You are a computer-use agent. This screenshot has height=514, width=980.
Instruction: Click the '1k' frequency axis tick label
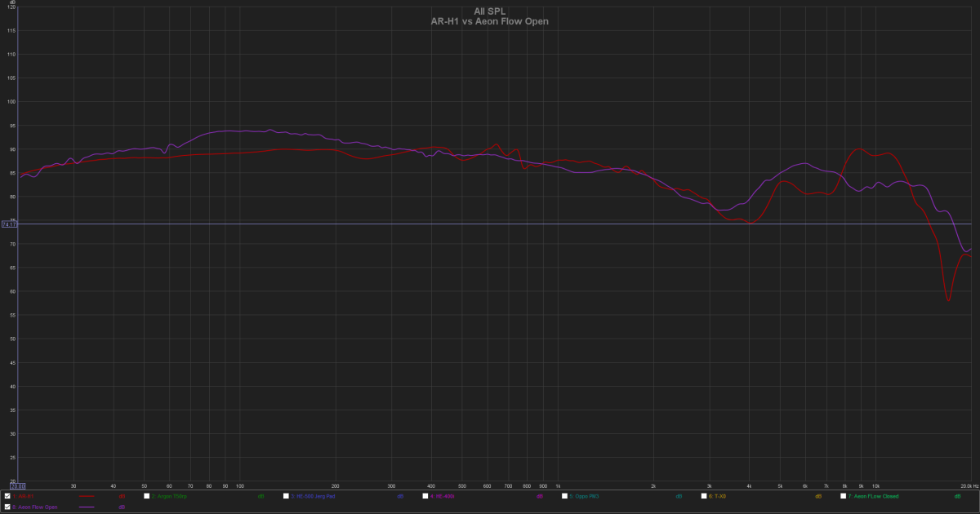point(558,485)
